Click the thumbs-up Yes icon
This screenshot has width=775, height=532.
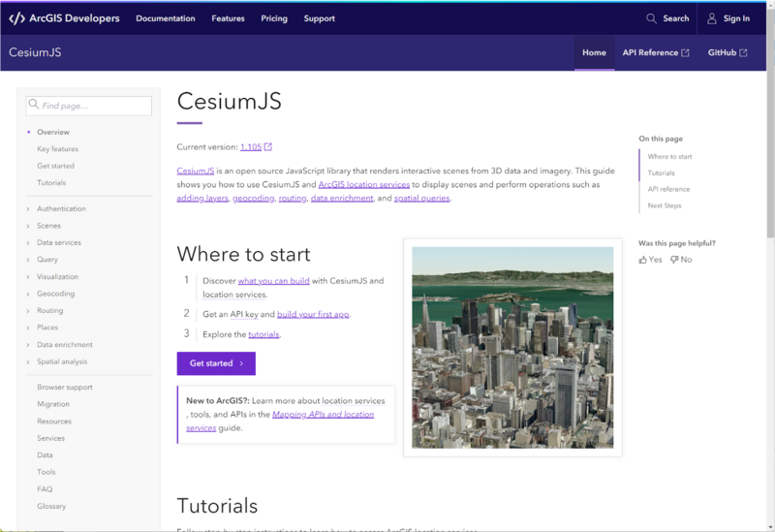click(642, 260)
